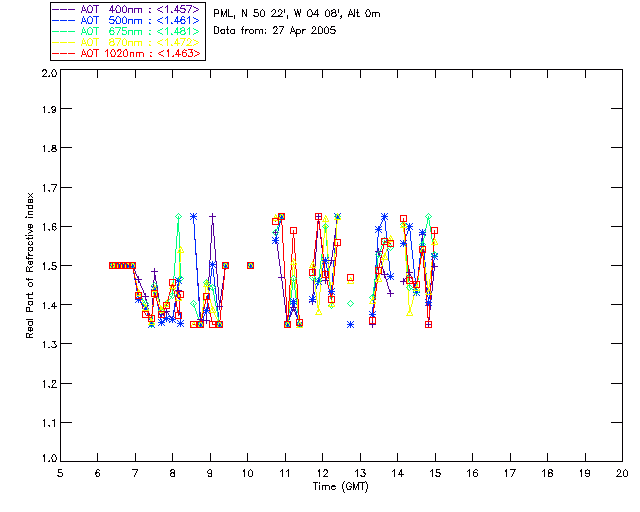Click the y-axis tick label '1.3'

(x=49, y=344)
